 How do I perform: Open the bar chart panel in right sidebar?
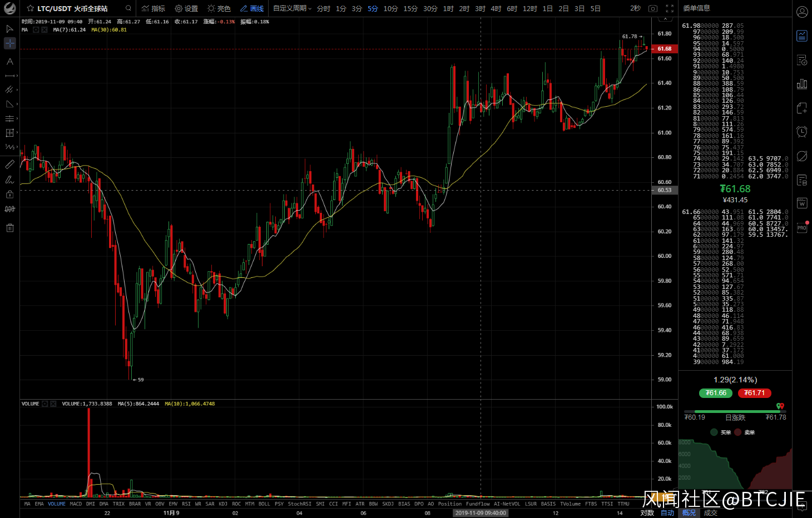(x=802, y=84)
